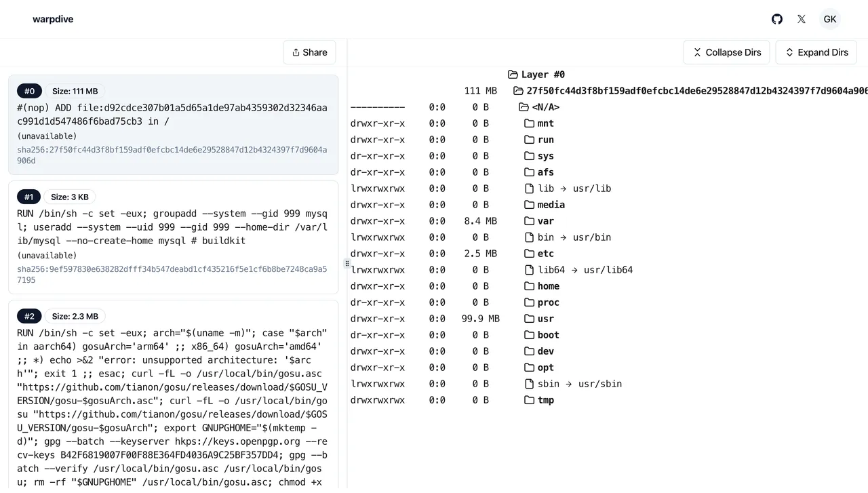The height and width of the screenshot is (493, 868).
Task: Click the Expand Dirs button
Action: 816,52
